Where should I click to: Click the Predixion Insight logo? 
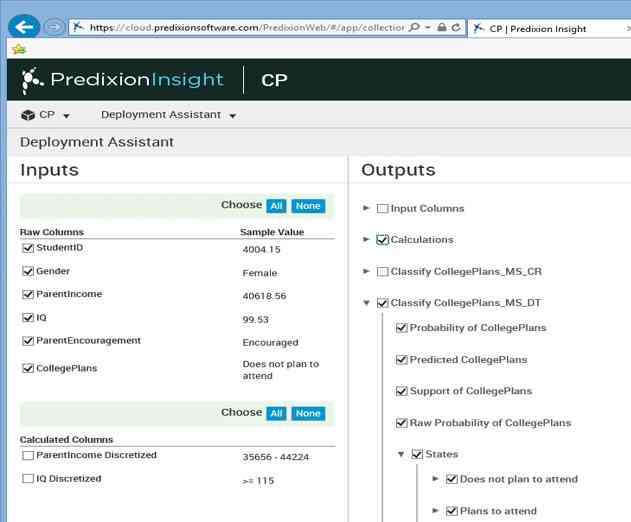(122, 80)
